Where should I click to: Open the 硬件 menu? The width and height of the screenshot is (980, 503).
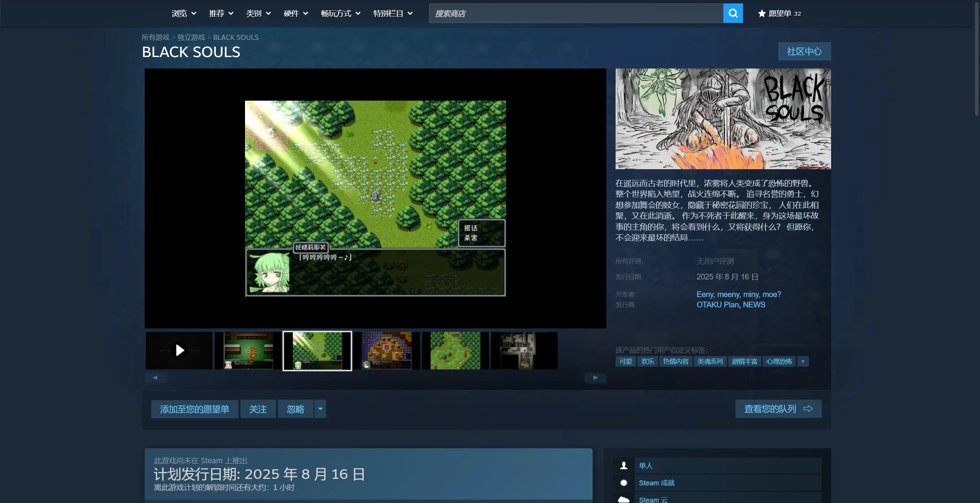[296, 13]
